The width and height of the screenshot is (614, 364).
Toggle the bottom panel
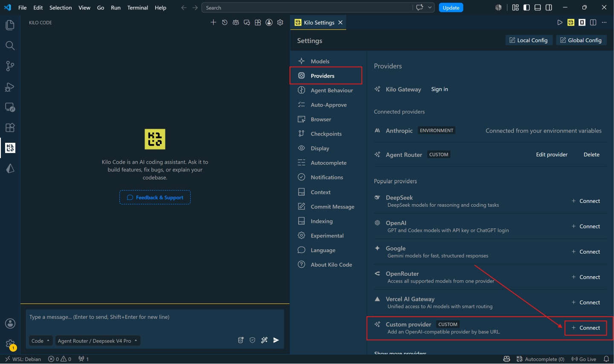click(x=538, y=8)
